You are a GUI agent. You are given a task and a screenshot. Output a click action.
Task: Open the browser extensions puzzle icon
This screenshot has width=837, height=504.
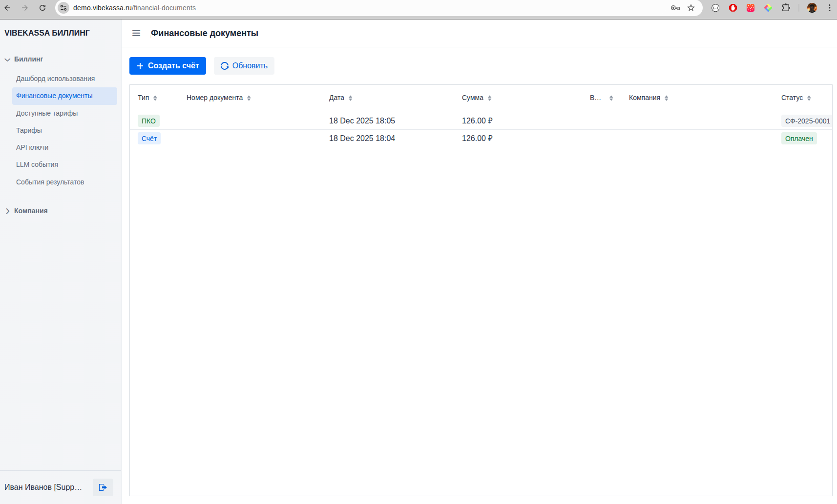tap(786, 8)
